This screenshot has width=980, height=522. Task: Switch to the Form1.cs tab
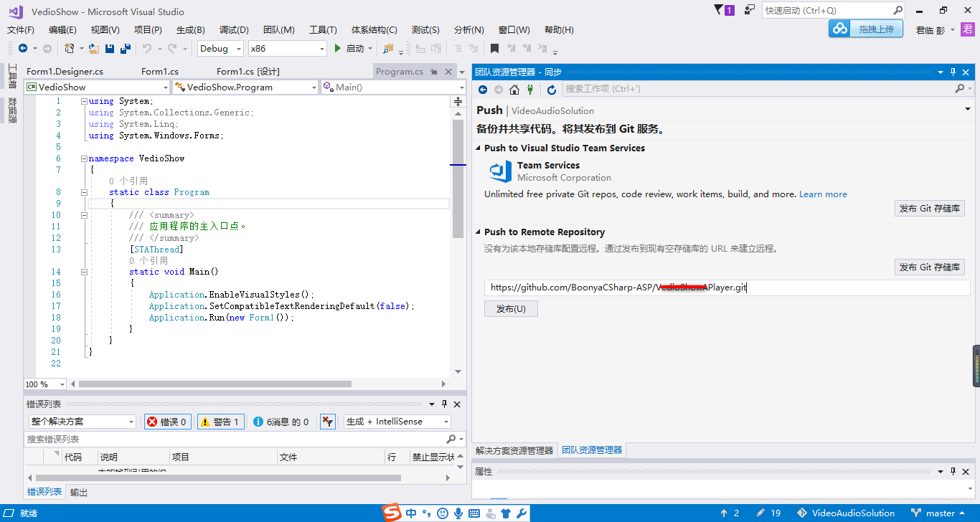tap(159, 71)
